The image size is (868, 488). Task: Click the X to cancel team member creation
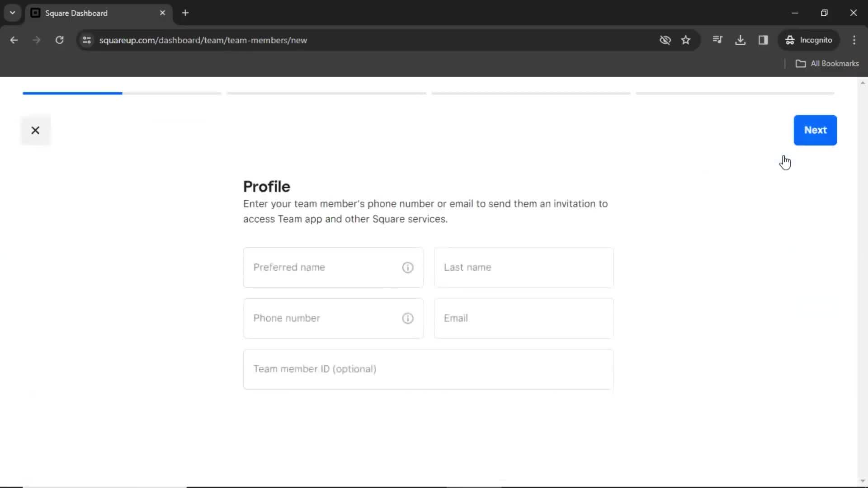click(x=35, y=130)
